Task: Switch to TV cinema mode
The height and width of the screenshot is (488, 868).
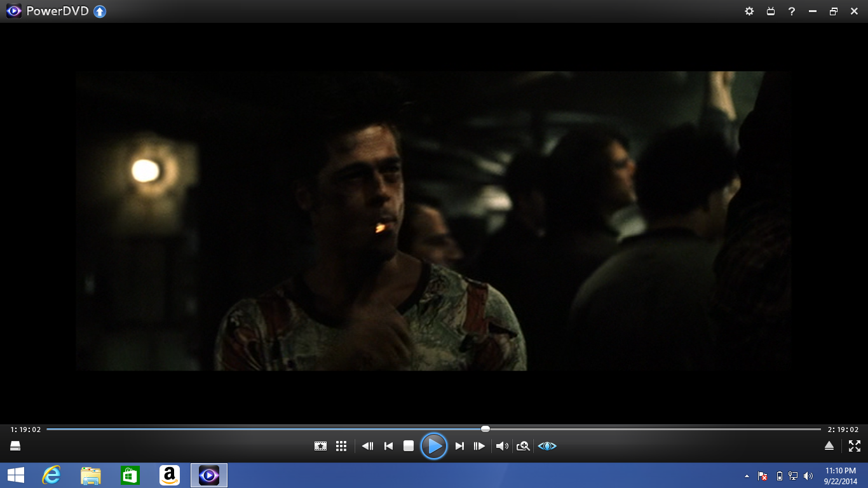Action: [x=771, y=11]
